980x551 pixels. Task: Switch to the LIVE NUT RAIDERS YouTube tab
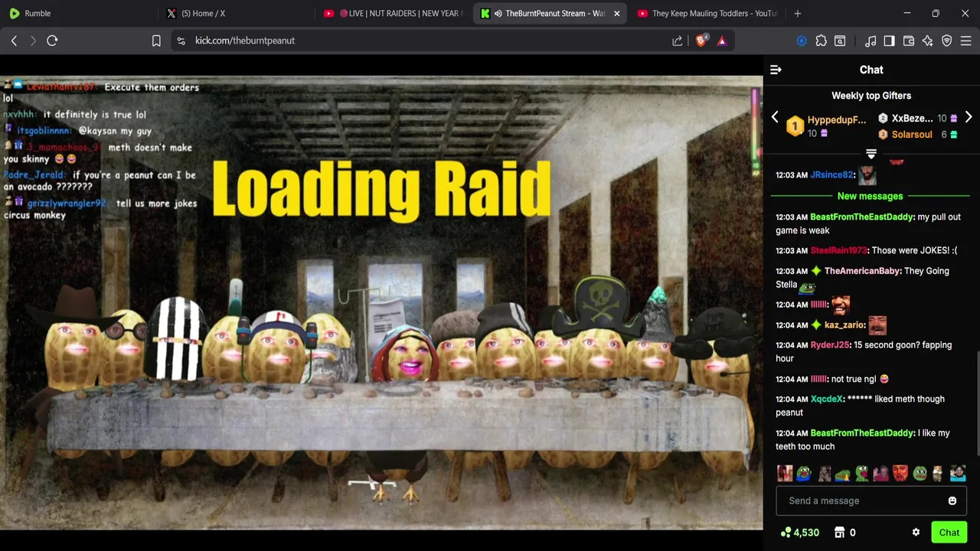pyautogui.click(x=393, y=13)
